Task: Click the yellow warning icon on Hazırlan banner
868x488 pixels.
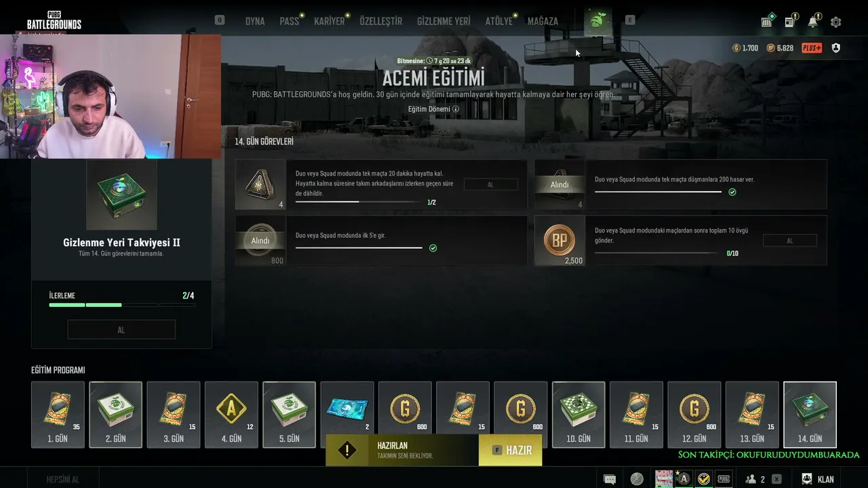Action: (x=347, y=450)
